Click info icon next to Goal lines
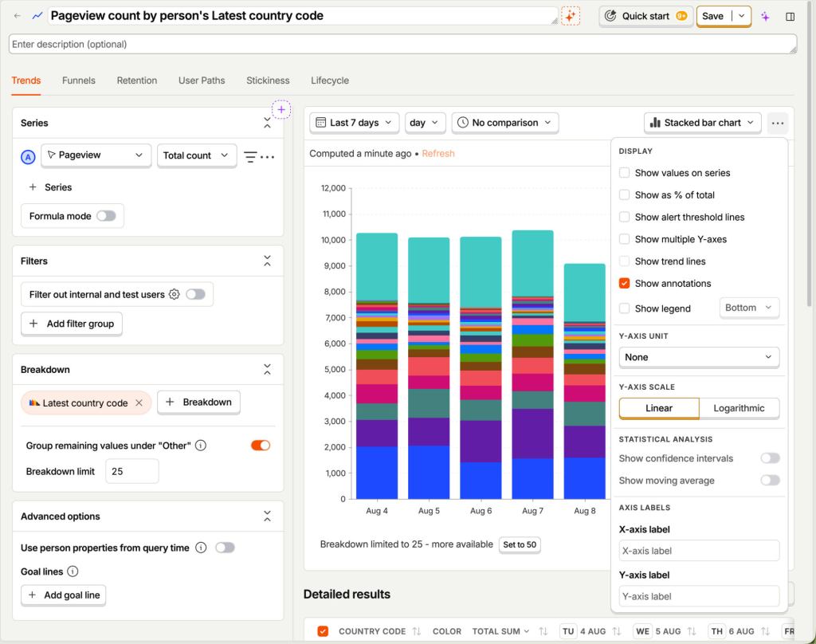816x644 pixels. (73, 571)
